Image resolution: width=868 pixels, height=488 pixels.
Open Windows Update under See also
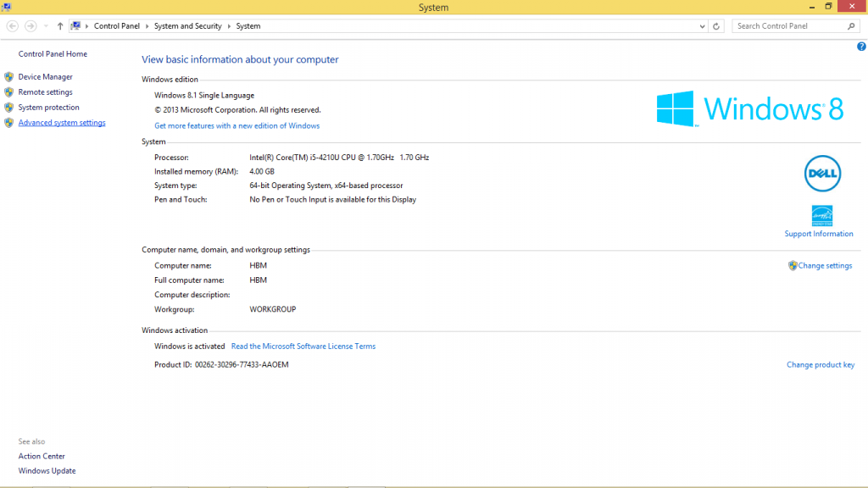click(x=47, y=471)
